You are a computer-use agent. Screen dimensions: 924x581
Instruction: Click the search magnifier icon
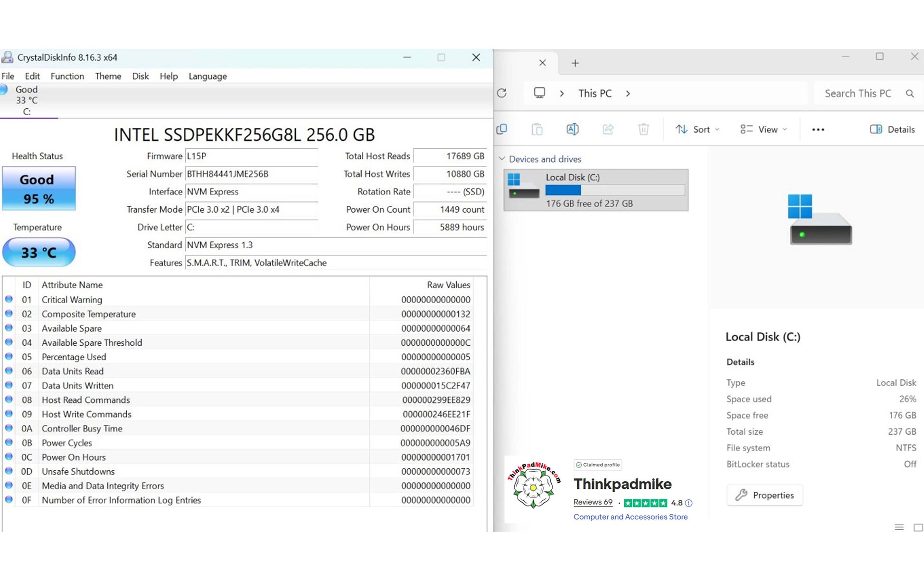pos(910,94)
